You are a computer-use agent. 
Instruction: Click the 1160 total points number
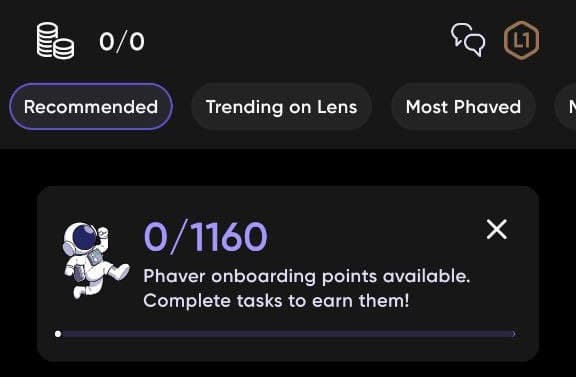click(x=228, y=237)
